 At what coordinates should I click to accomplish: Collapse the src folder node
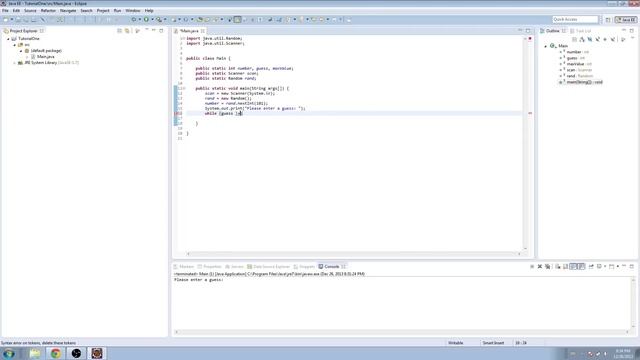pyautogui.click(x=15, y=45)
